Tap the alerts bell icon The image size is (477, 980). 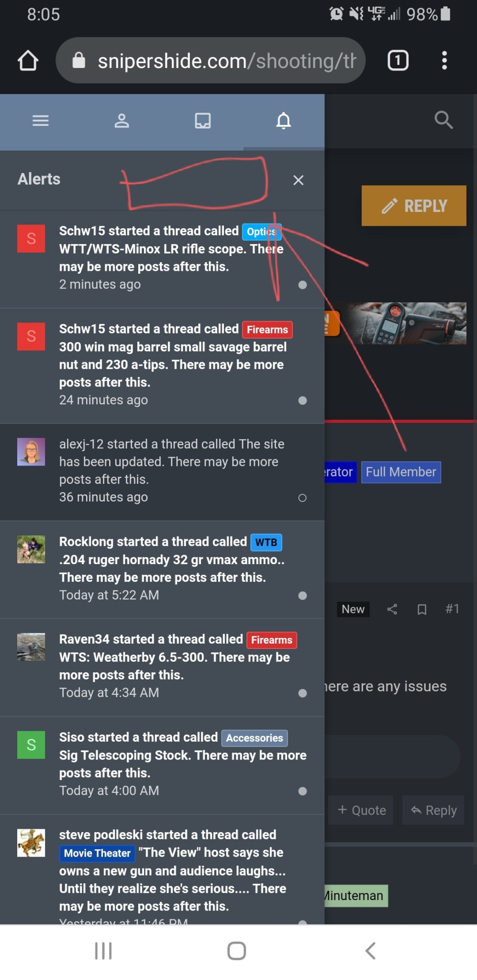click(x=284, y=121)
